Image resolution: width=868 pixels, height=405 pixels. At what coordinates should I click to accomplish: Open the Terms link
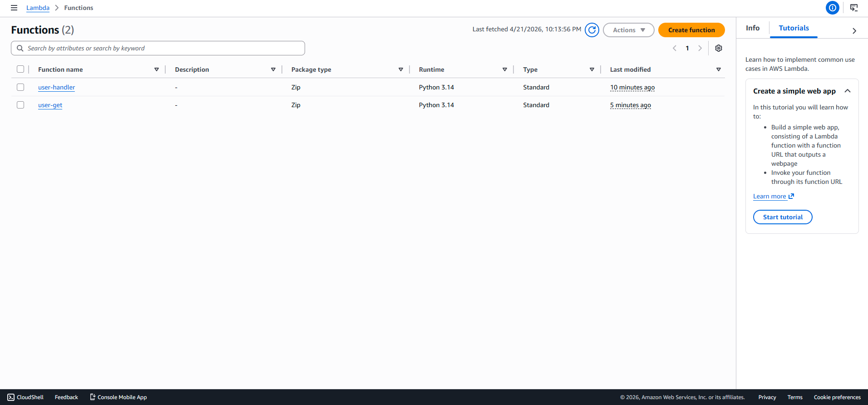click(795, 397)
